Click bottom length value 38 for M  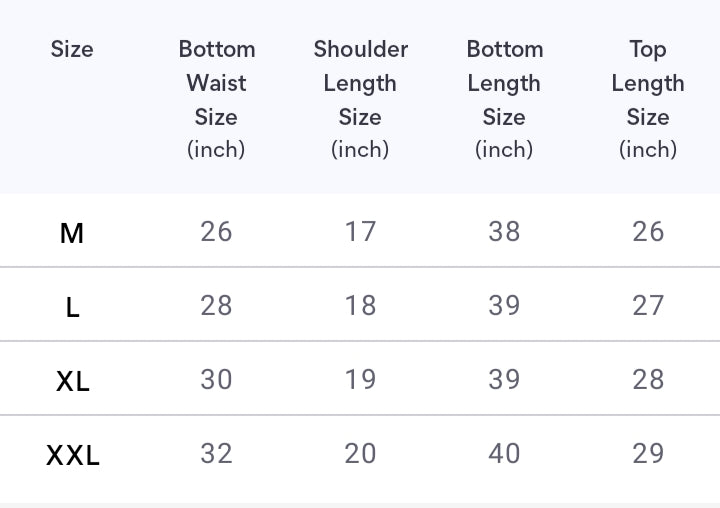pos(504,231)
